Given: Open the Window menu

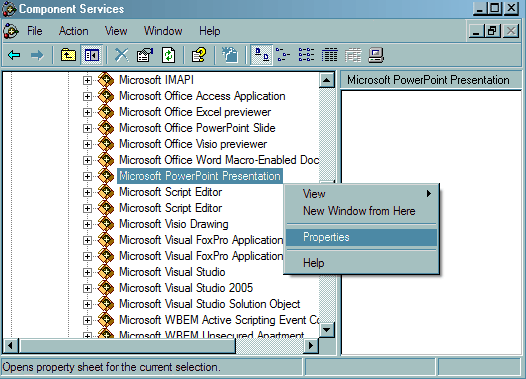Looking at the screenshot, I should [x=163, y=31].
